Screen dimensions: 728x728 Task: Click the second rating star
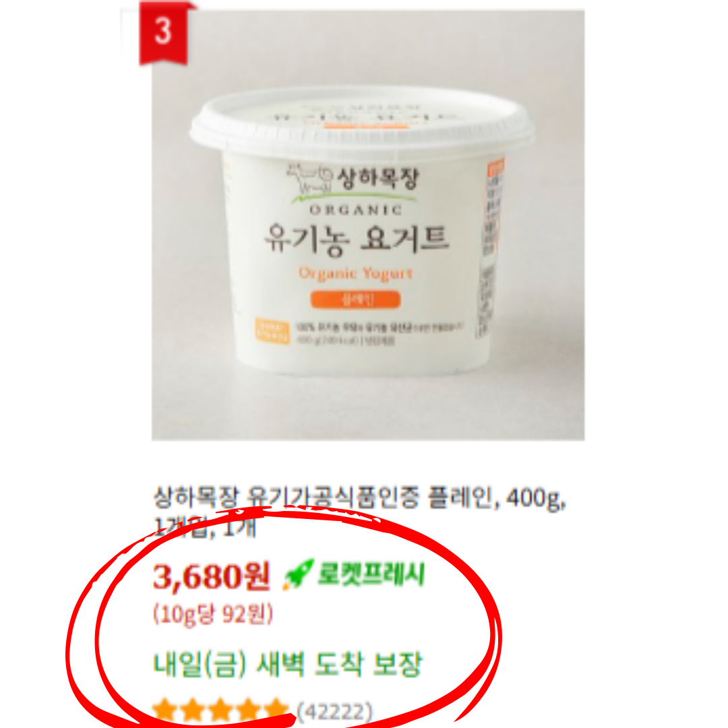(x=192, y=710)
